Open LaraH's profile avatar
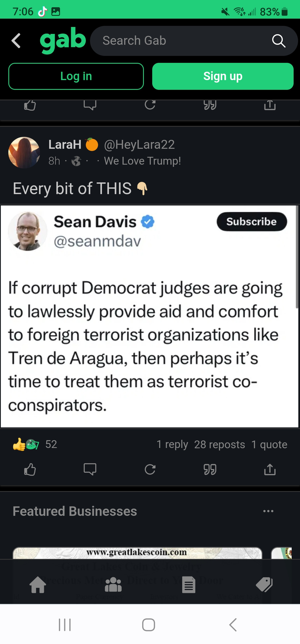300x644 pixels. click(x=24, y=152)
